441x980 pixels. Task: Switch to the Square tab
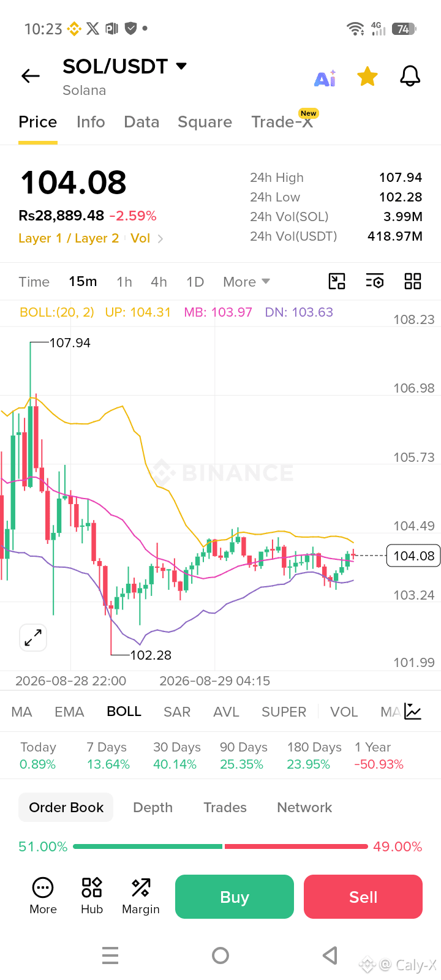pos(205,122)
